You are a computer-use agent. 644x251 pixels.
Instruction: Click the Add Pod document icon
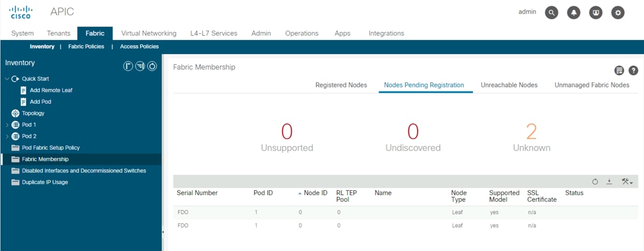[x=23, y=101]
